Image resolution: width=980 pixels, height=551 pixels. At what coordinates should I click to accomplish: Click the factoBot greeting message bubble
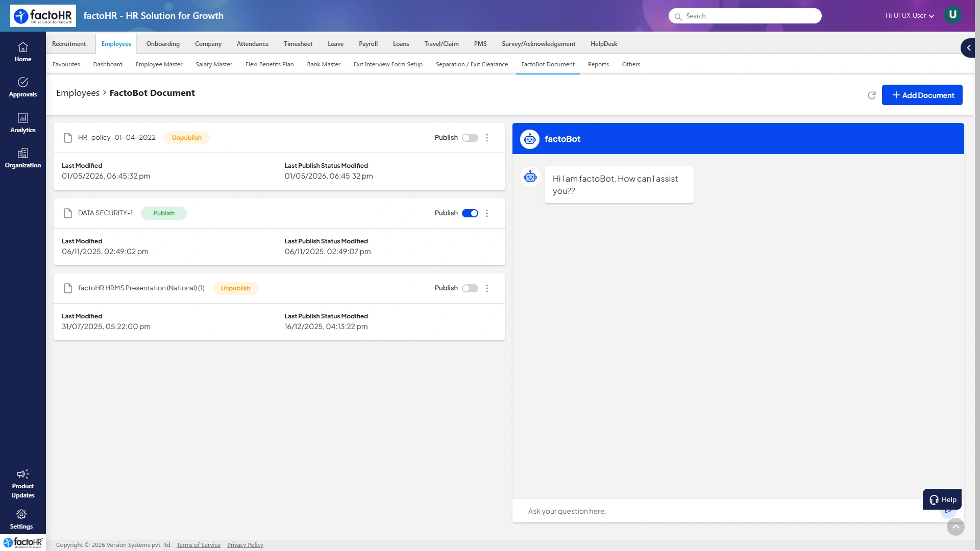coord(619,185)
